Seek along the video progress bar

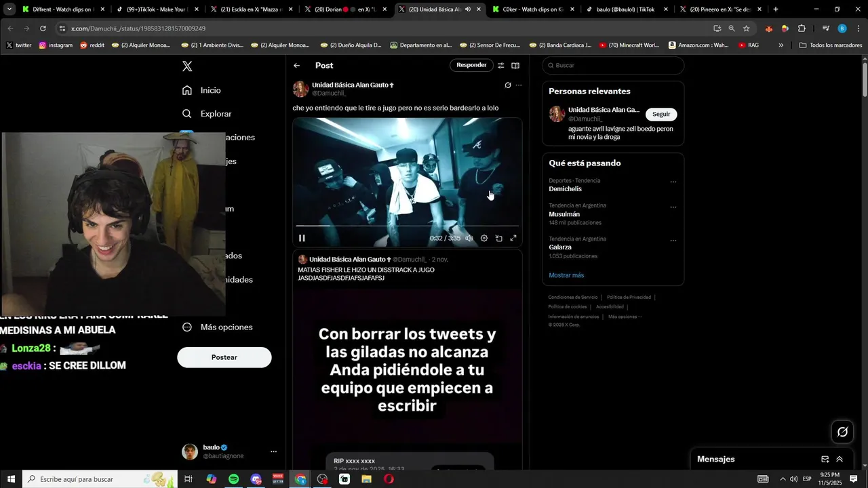[x=408, y=226]
